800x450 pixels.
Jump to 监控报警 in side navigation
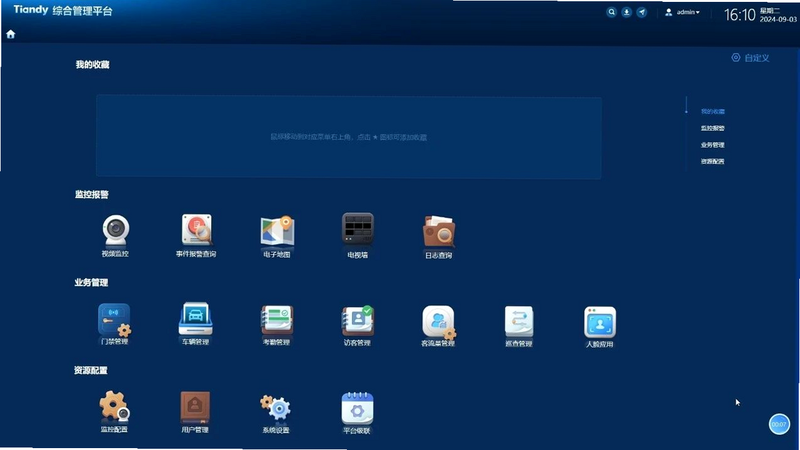click(x=712, y=128)
